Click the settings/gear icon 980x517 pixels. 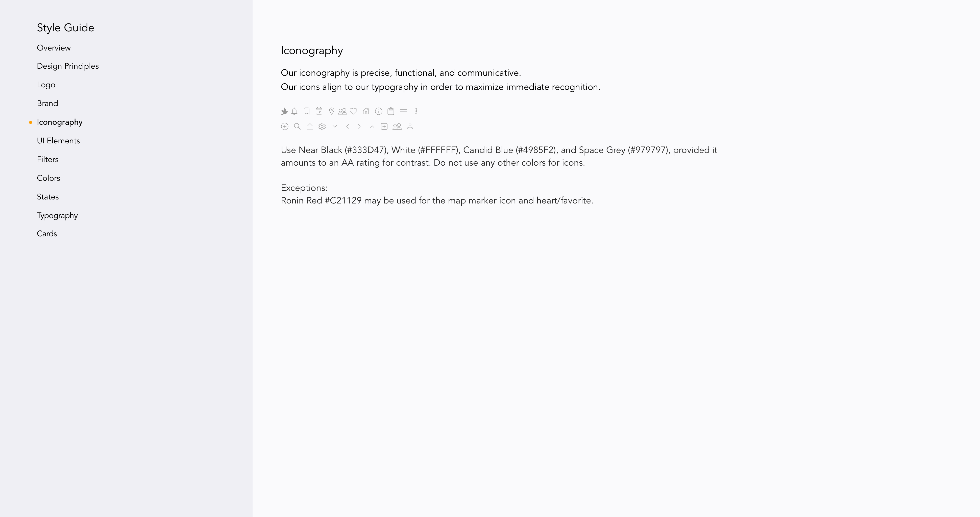point(322,126)
